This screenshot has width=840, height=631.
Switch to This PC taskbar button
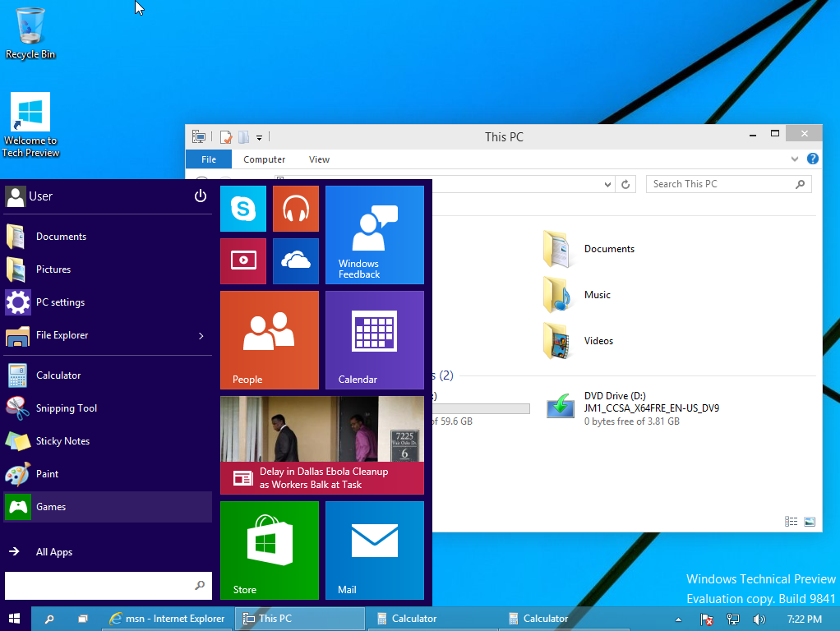(300, 619)
